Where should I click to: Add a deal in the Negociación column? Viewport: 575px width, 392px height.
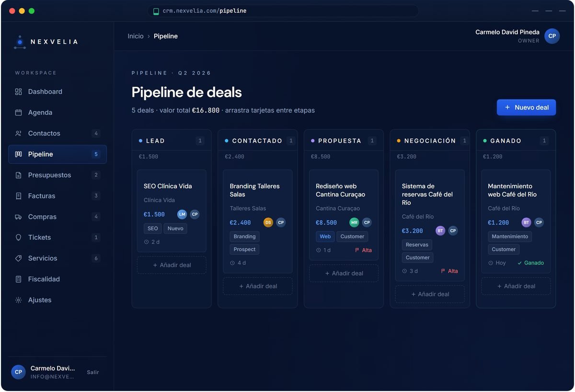coord(430,294)
